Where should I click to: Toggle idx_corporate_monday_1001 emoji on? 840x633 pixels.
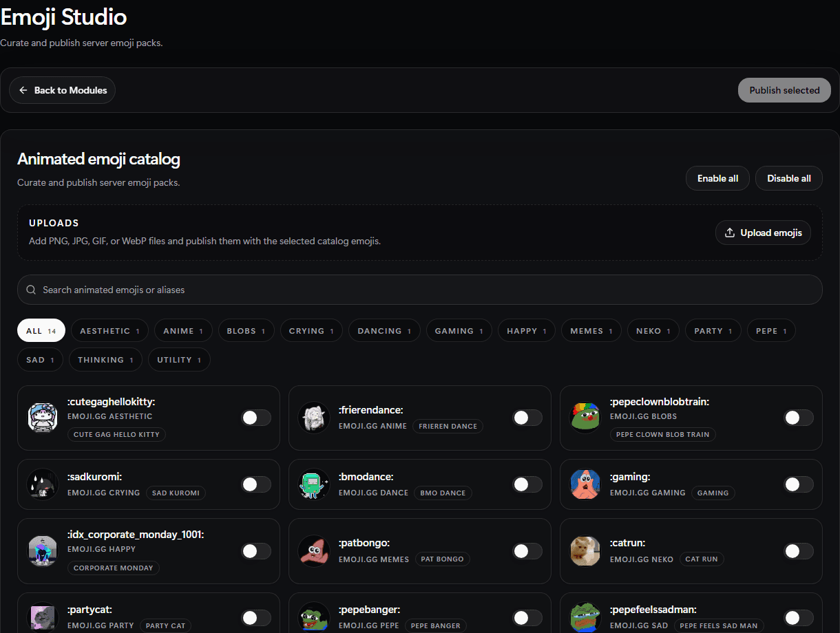tap(256, 551)
